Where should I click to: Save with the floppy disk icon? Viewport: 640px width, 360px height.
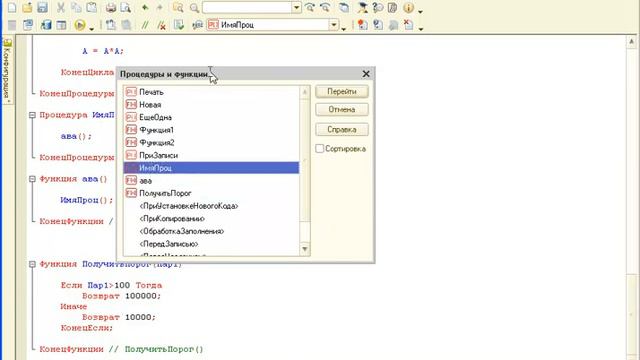(42, 7)
